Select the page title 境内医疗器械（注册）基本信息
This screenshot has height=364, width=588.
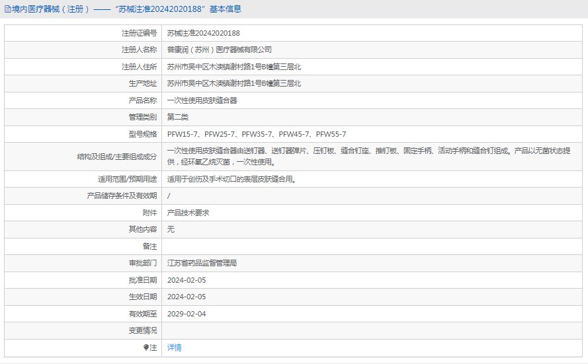point(127,9)
